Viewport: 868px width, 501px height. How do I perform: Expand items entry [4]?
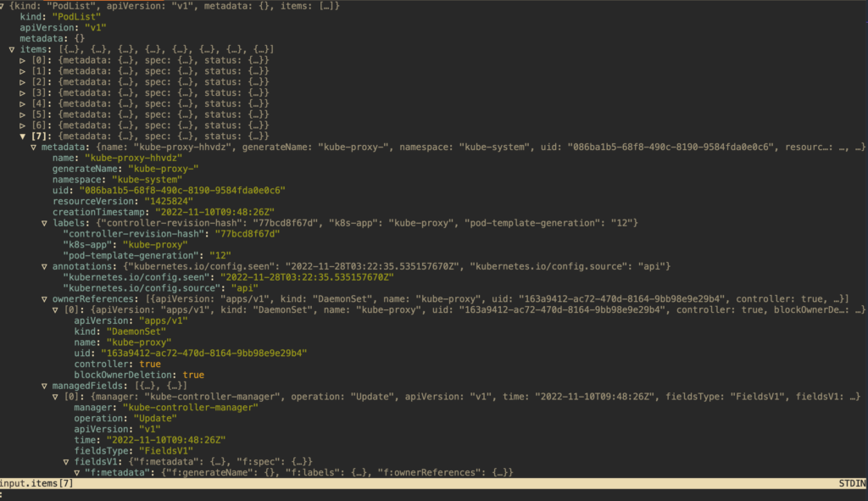(23, 104)
